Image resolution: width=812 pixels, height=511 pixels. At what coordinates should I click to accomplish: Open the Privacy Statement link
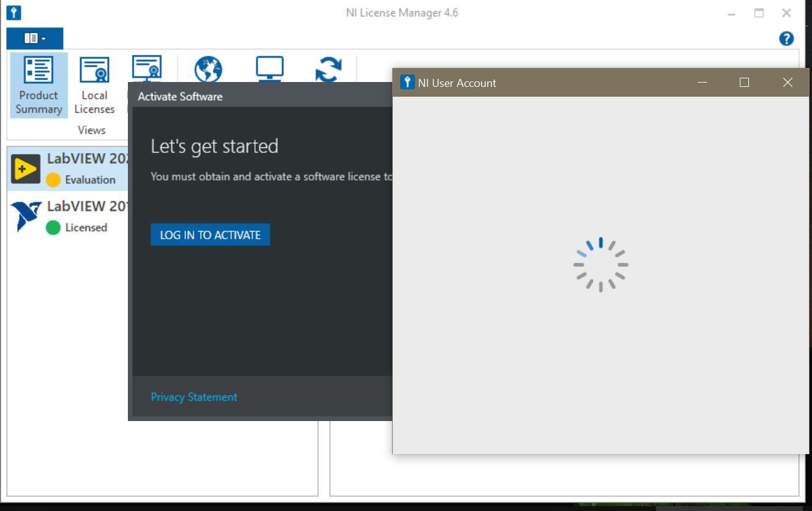(x=193, y=397)
